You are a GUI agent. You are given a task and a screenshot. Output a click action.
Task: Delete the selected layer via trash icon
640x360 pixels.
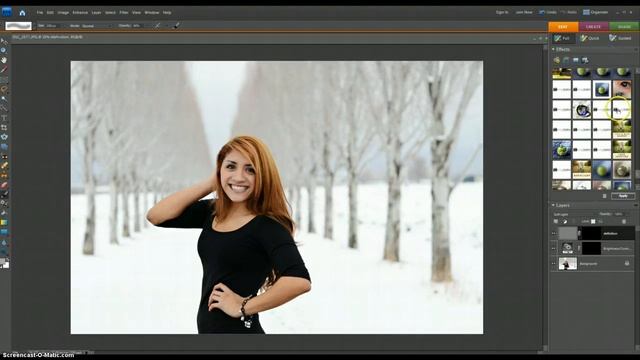click(x=624, y=221)
